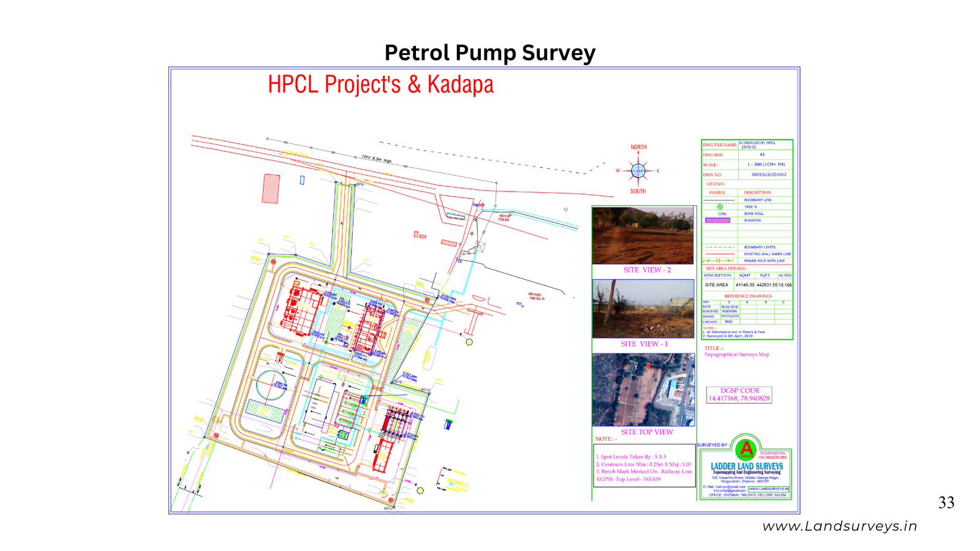980x551 pixels.
Task: Click the blue boundary line legend symbol
Action: (719, 200)
